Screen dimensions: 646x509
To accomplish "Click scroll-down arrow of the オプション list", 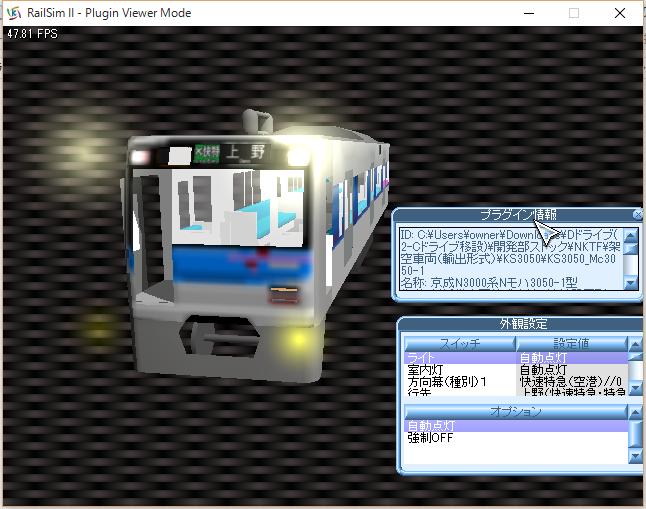I will [636, 456].
